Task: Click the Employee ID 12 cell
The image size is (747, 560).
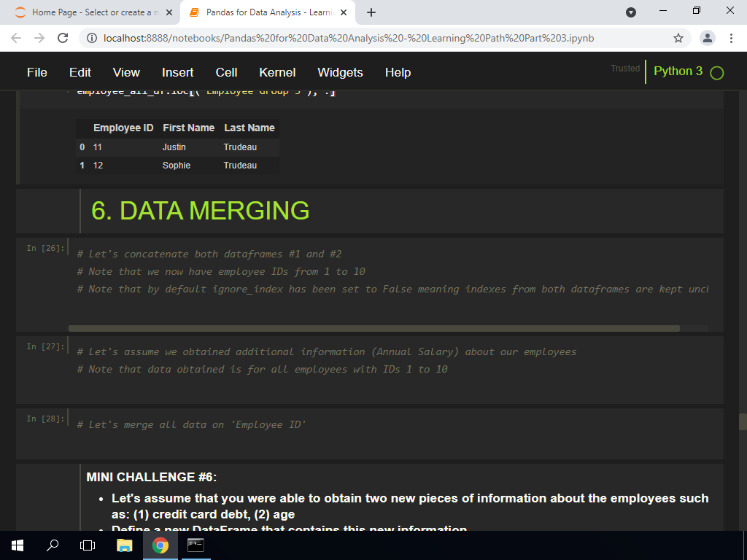Action: (x=98, y=166)
